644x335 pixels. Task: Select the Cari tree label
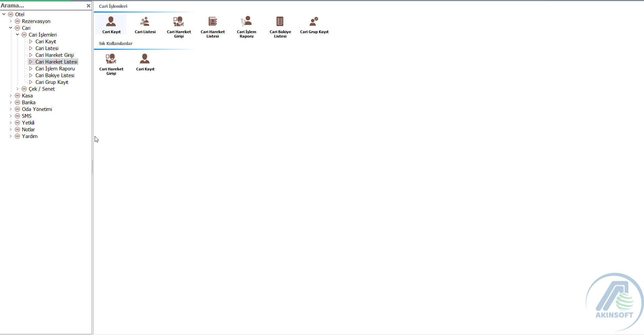[26, 28]
